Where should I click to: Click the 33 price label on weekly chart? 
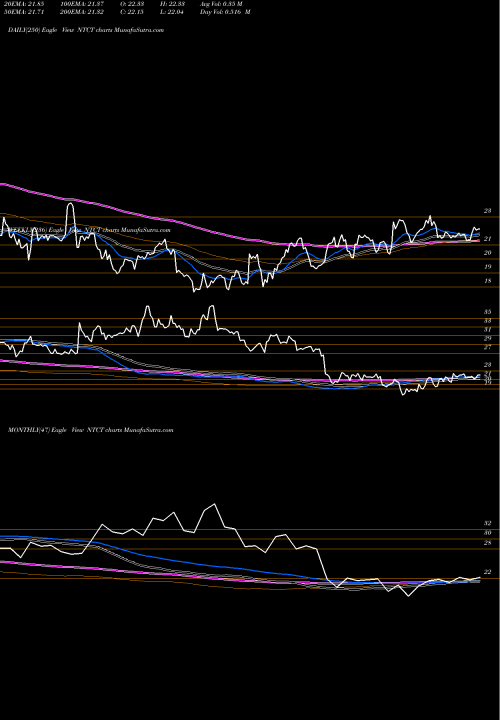tap(488, 321)
